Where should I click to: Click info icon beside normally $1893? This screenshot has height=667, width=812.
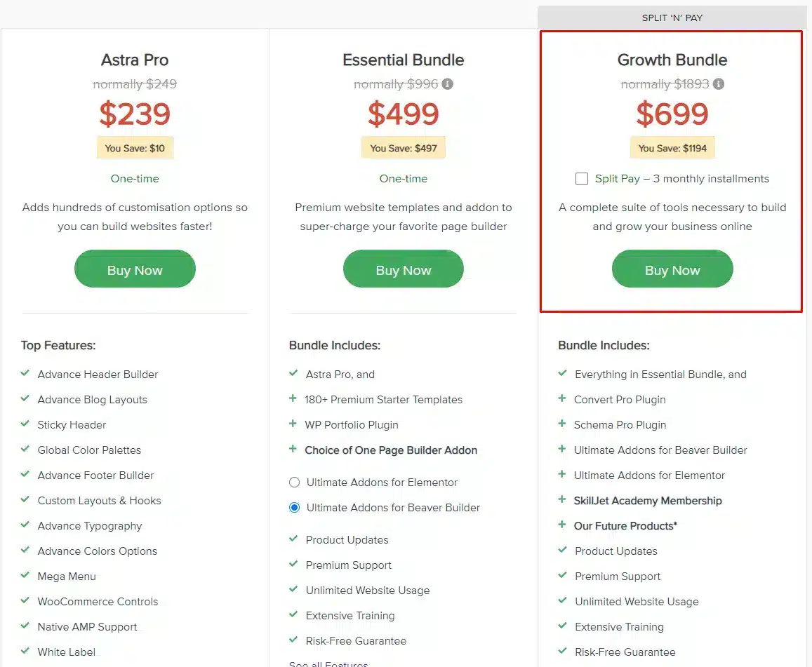[x=718, y=84]
